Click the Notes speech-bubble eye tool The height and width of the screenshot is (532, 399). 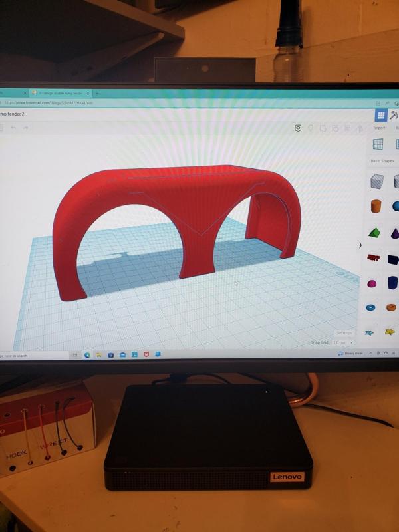tap(297, 128)
